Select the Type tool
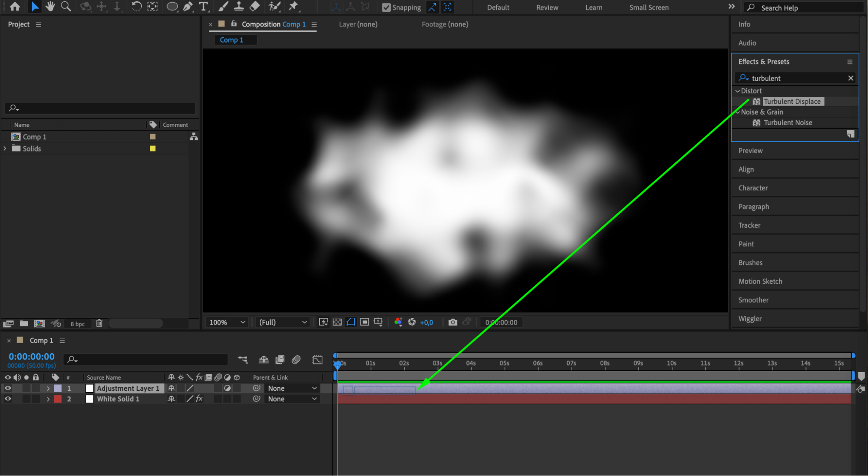Screen dimensions: 868x476 (203, 7)
